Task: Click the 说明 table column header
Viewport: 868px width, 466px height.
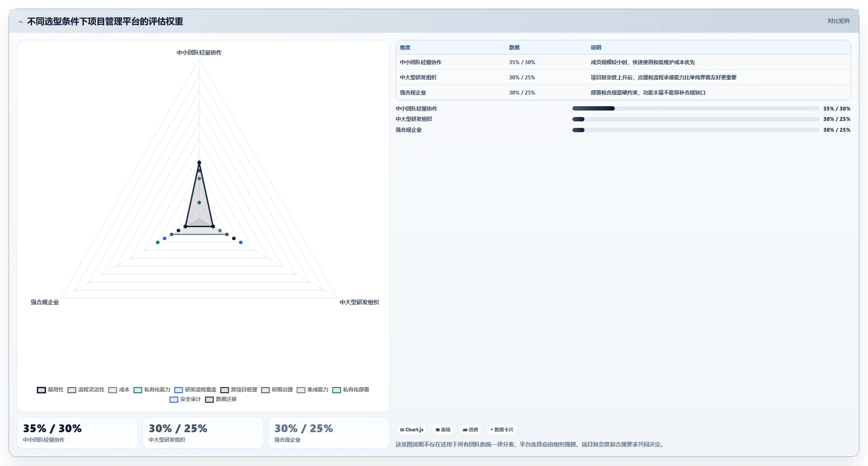Action: coord(596,48)
